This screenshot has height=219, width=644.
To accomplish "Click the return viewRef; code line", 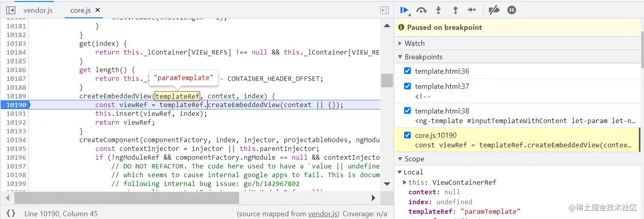I will click(125, 122).
